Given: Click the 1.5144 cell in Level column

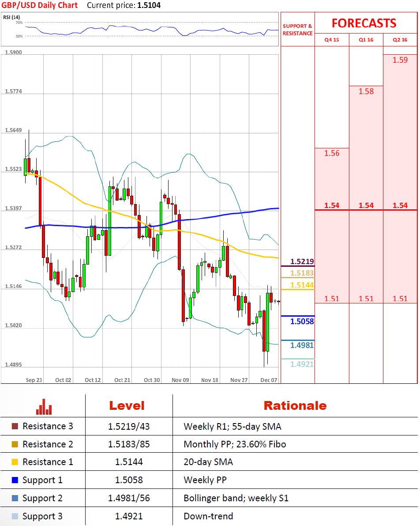Looking at the screenshot, I should click(x=129, y=462).
